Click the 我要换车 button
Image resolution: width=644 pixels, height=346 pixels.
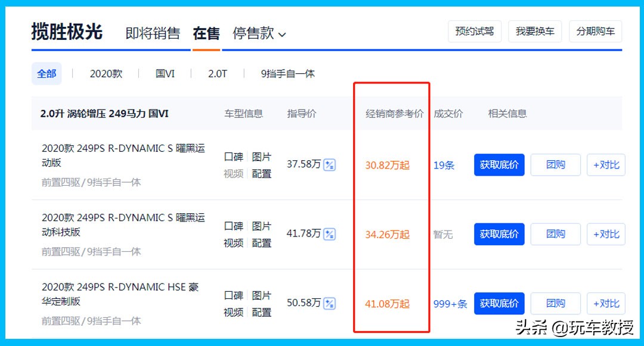click(x=535, y=31)
